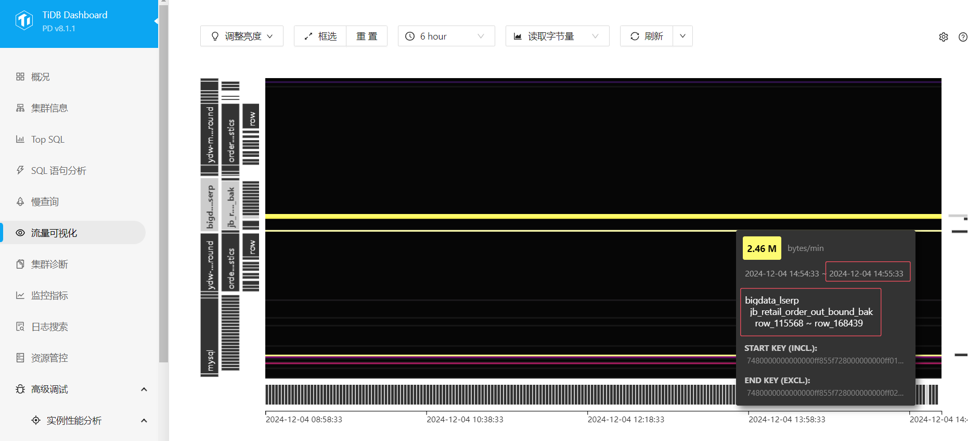The width and height of the screenshot is (980, 441).
Task: Click the PD v8.1.1 version text
Action: pyautogui.click(x=59, y=29)
